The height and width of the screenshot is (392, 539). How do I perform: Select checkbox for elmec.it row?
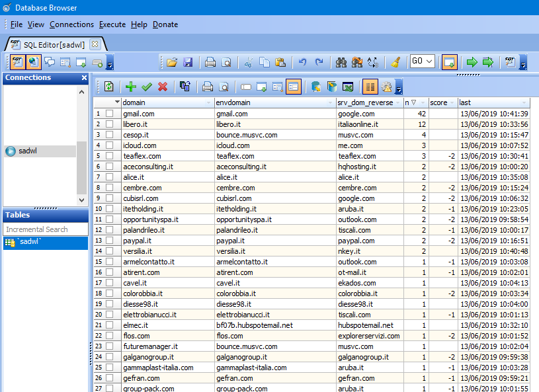(x=109, y=325)
